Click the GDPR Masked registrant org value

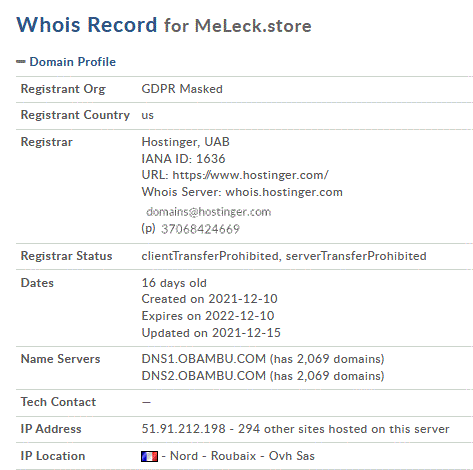pyautogui.click(x=182, y=89)
